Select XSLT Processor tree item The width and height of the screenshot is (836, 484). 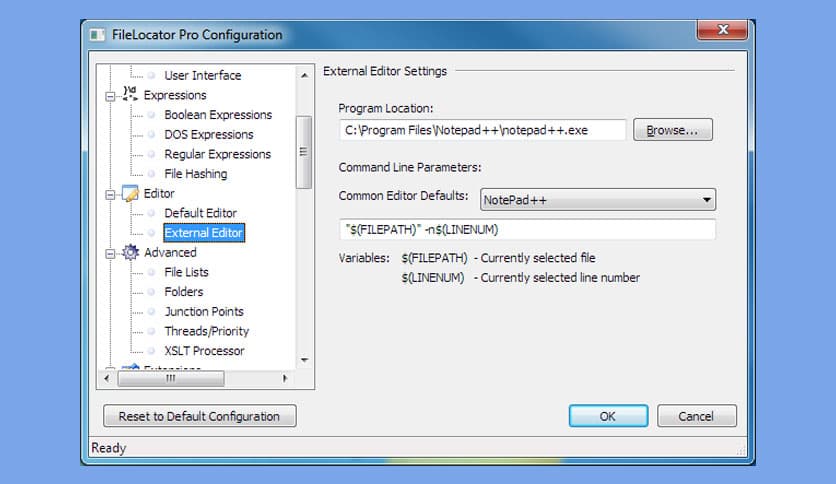click(x=204, y=351)
